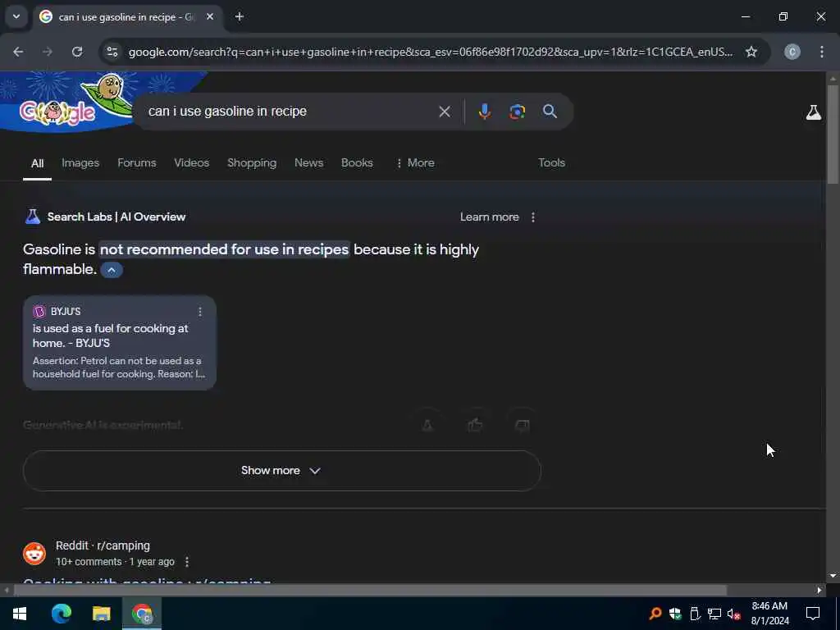The image size is (840, 630).
Task: Open the network tray icon
Action: [x=714, y=614]
